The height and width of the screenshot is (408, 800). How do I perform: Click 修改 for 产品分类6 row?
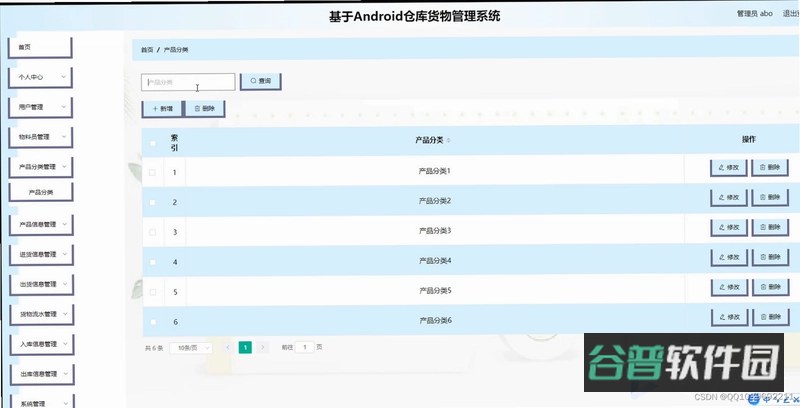click(x=730, y=317)
